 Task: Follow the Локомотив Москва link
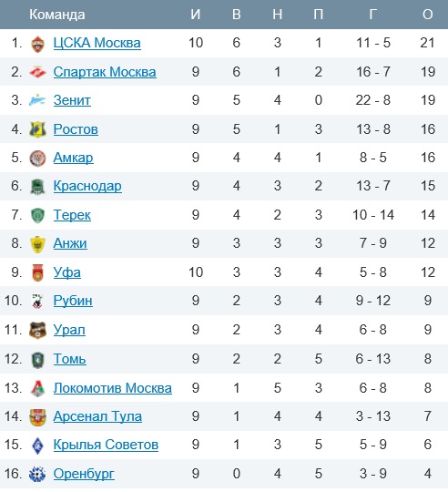point(113,388)
